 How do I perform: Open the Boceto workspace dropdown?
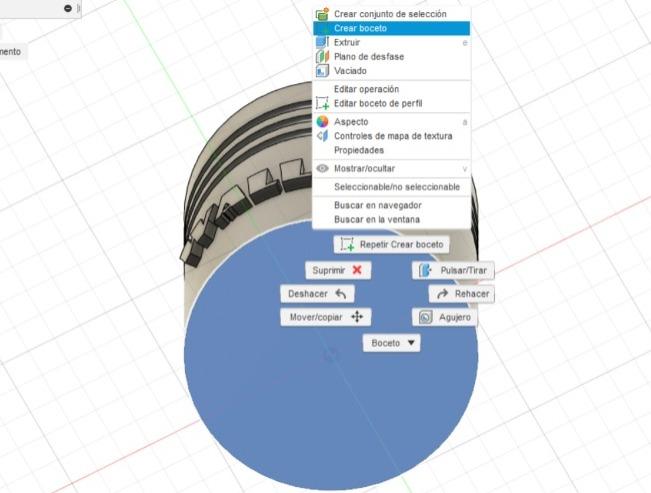pos(392,343)
